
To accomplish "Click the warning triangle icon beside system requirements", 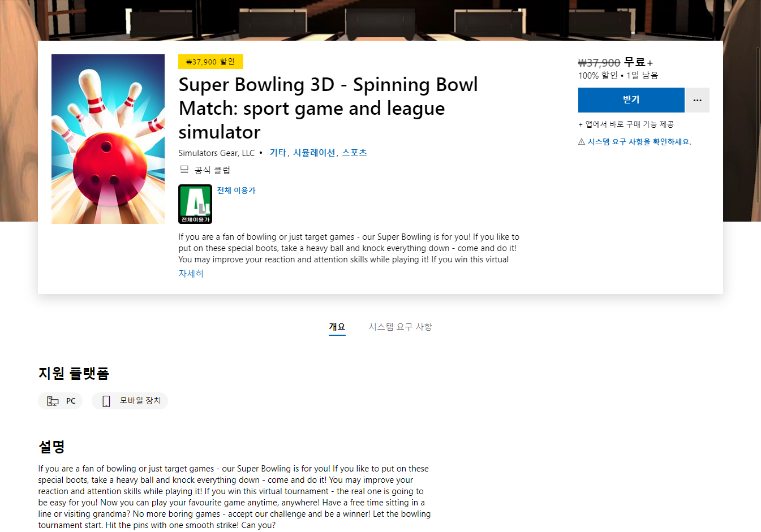I will 582,142.
